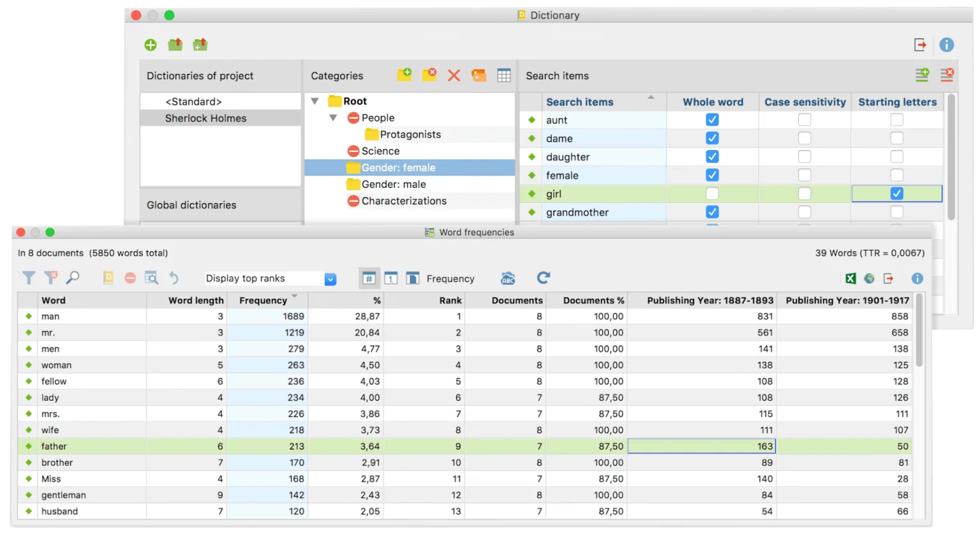
Task: Select the Gender: male category
Action: tap(394, 185)
